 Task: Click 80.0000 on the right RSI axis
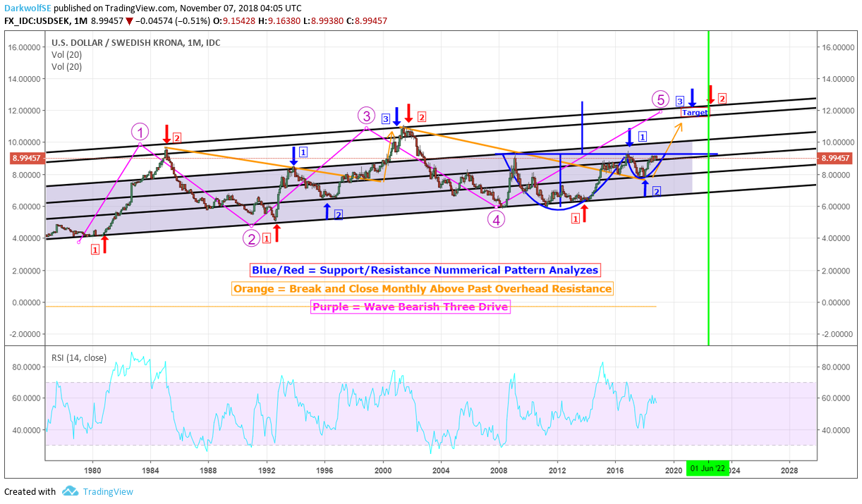(836, 367)
